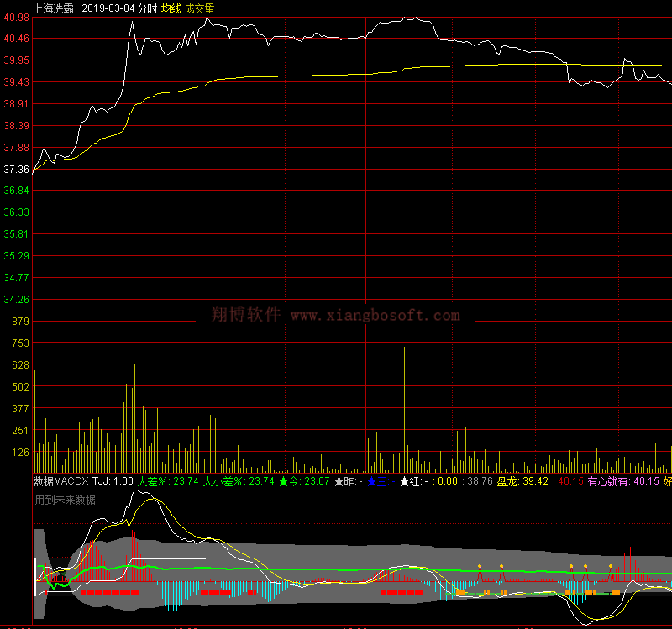Click the 用到未来数据 notice text

point(66,500)
